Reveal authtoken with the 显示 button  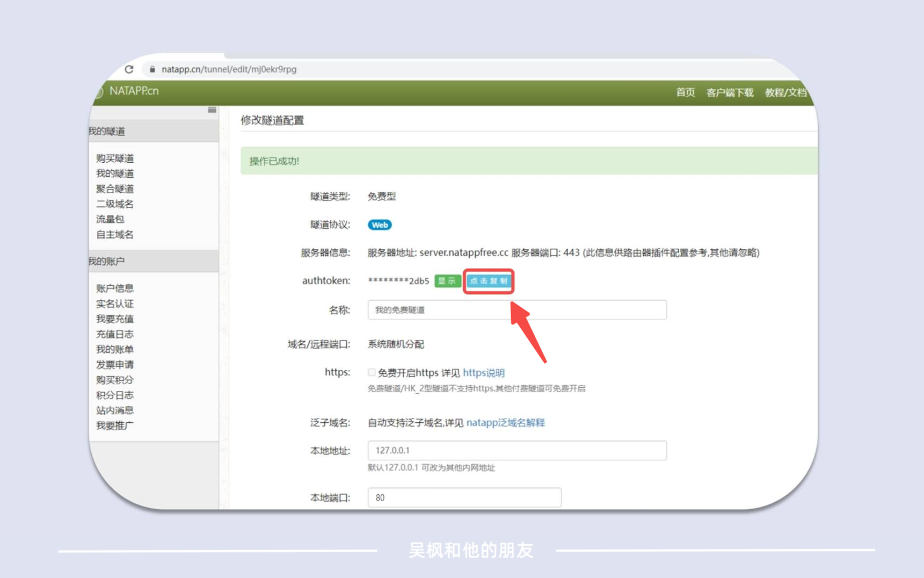(447, 281)
